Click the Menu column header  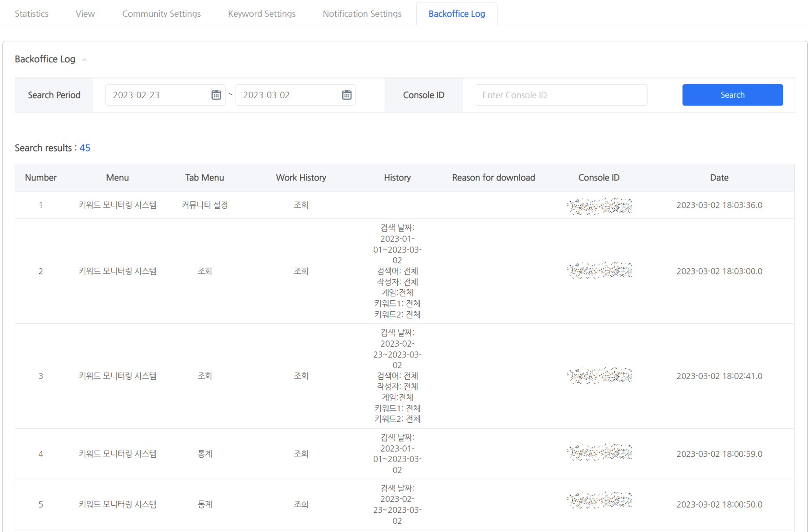coord(117,178)
